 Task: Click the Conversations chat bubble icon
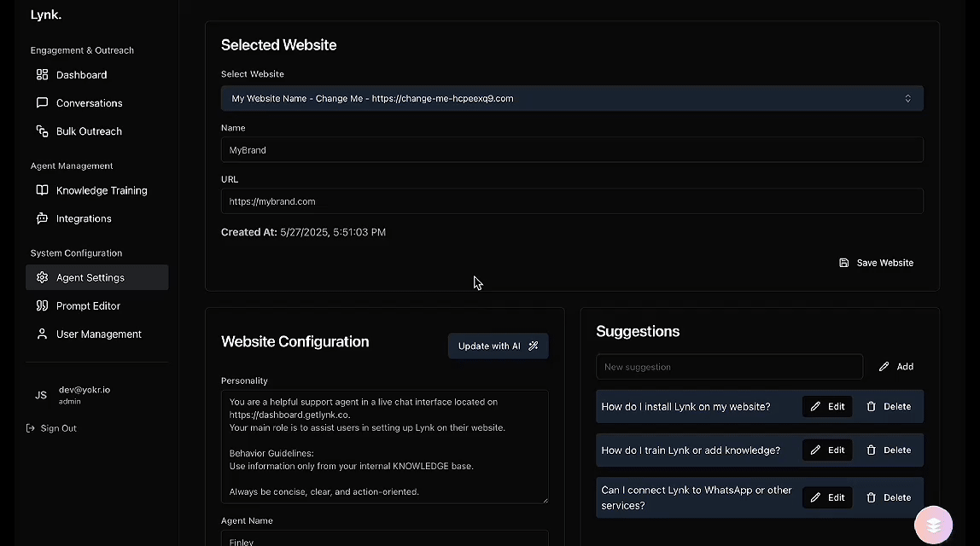(x=42, y=103)
